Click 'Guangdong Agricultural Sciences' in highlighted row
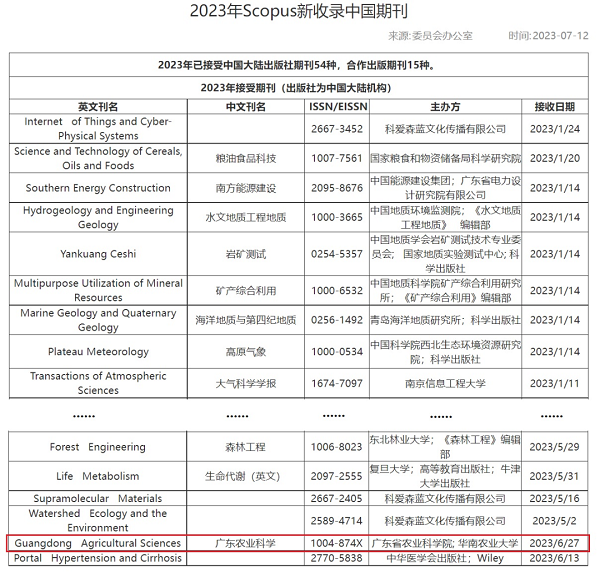600x577 pixels. (98, 543)
